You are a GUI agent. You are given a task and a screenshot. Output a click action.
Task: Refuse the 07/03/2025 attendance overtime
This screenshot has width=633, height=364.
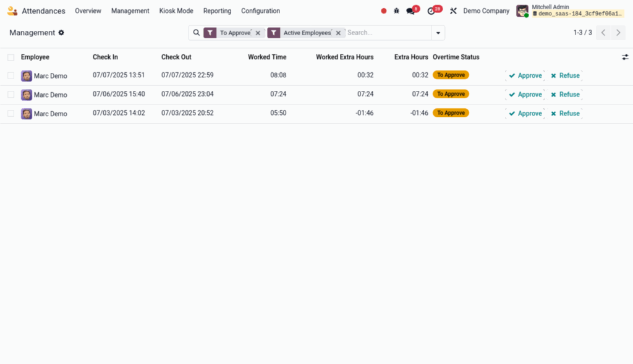pyautogui.click(x=565, y=114)
